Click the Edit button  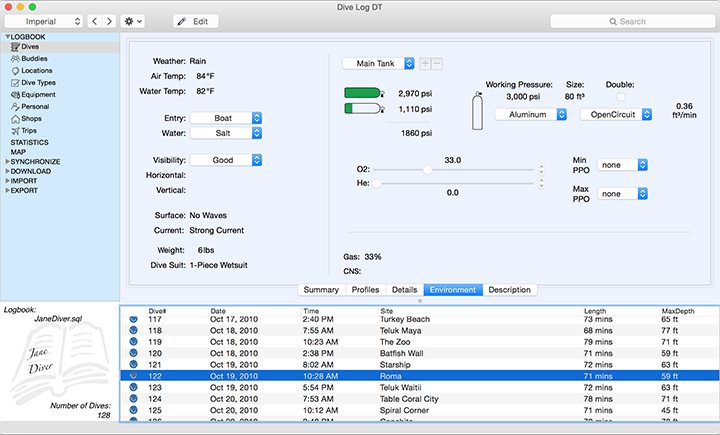click(196, 21)
